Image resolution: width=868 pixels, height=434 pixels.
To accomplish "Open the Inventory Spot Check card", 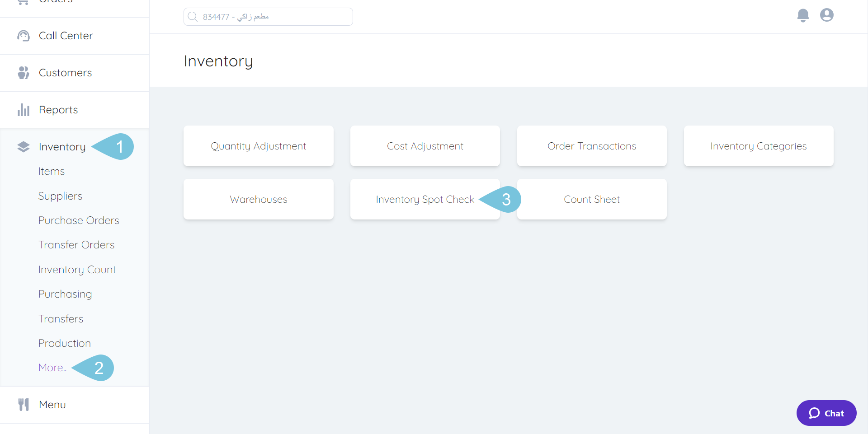I will click(425, 199).
